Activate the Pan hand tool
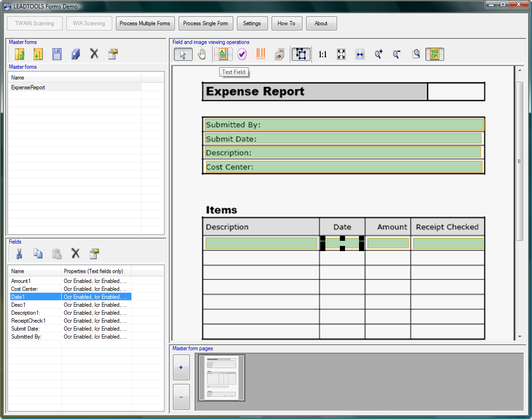Screen dimensions: 532x419 202,54
